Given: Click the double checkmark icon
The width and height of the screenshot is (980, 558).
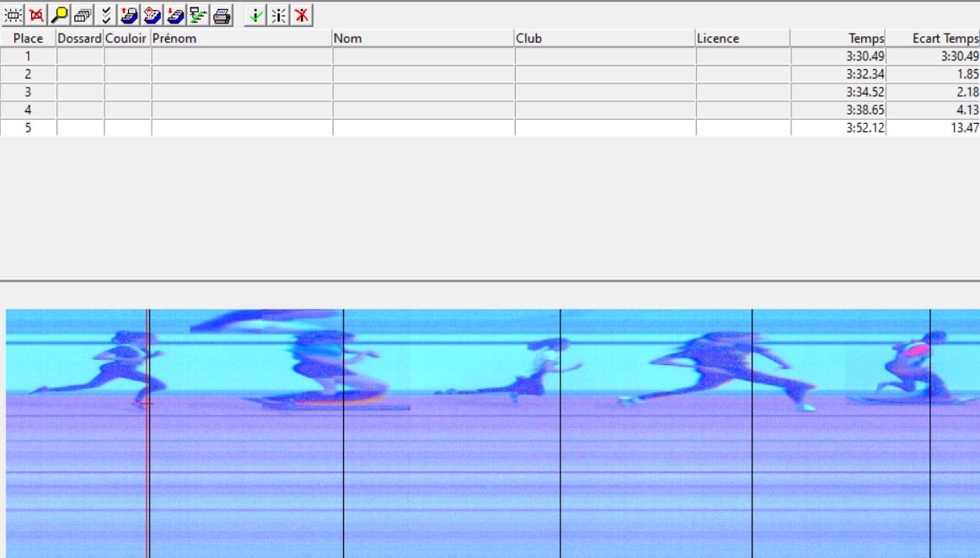Looking at the screenshot, I should point(105,15).
